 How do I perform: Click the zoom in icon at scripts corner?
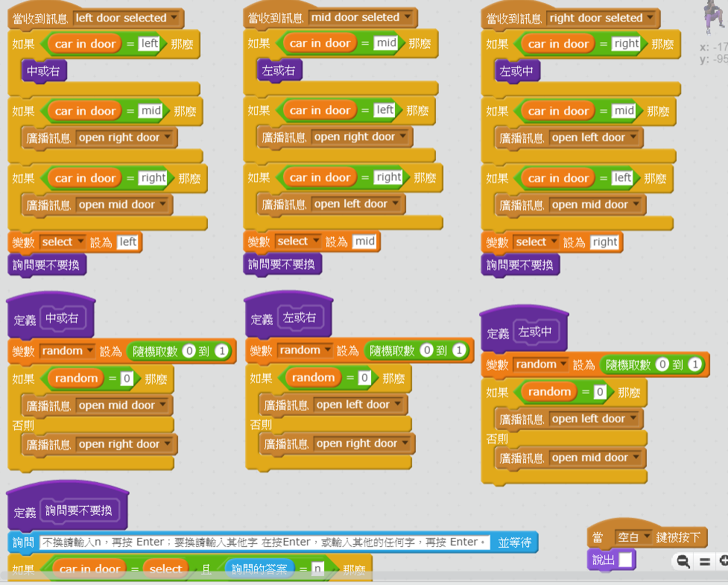click(x=724, y=561)
